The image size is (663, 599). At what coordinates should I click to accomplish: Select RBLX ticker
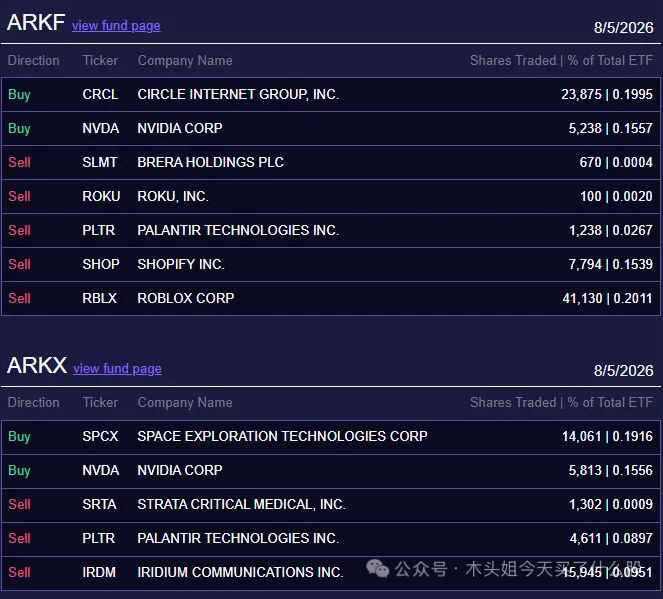point(99,298)
